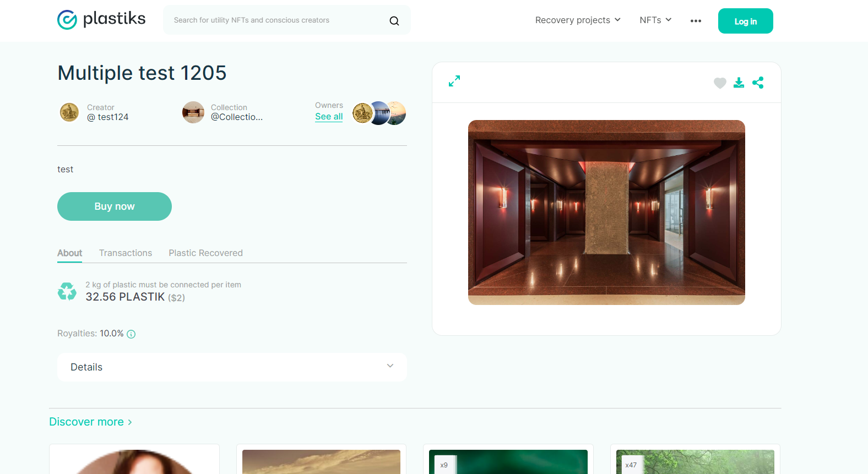Click See all owners link
Image resolution: width=868 pixels, height=474 pixels.
click(x=329, y=117)
